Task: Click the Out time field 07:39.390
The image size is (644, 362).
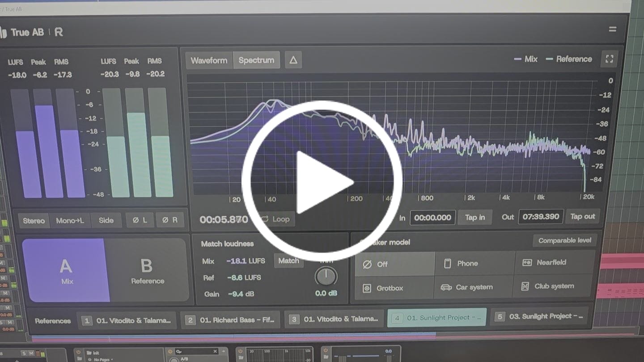Action: (541, 217)
